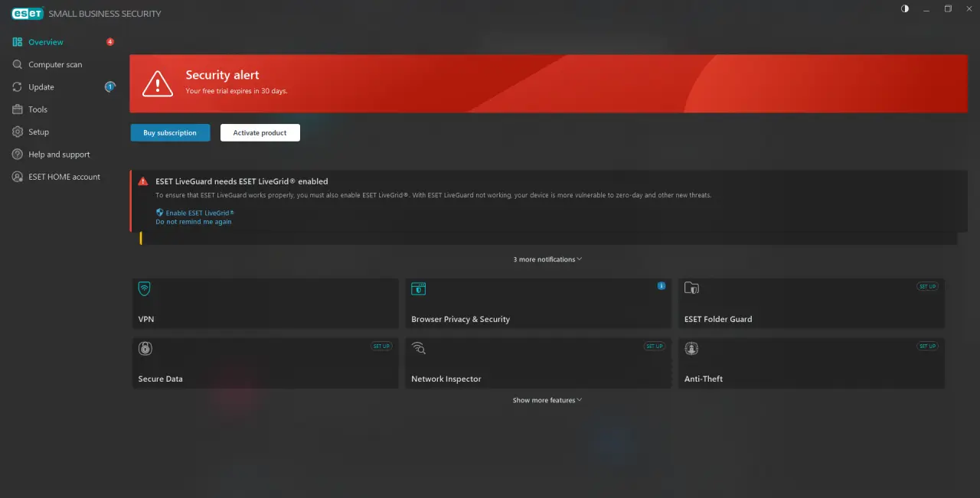Viewport: 980px width, 498px height.
Task: Minimize the ESET window
Action: [926, 9]
